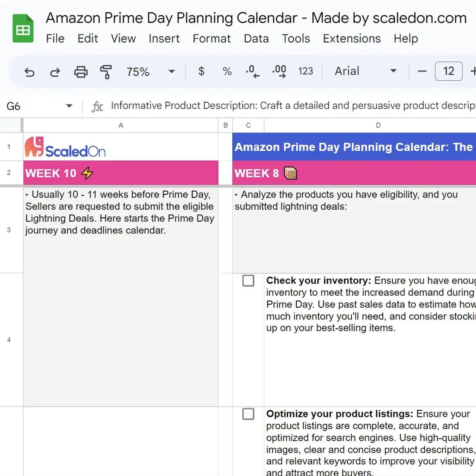Select column B header
The width and height of the screenshot is (476, 476).
pyautogui.click(x=226, y=125)
